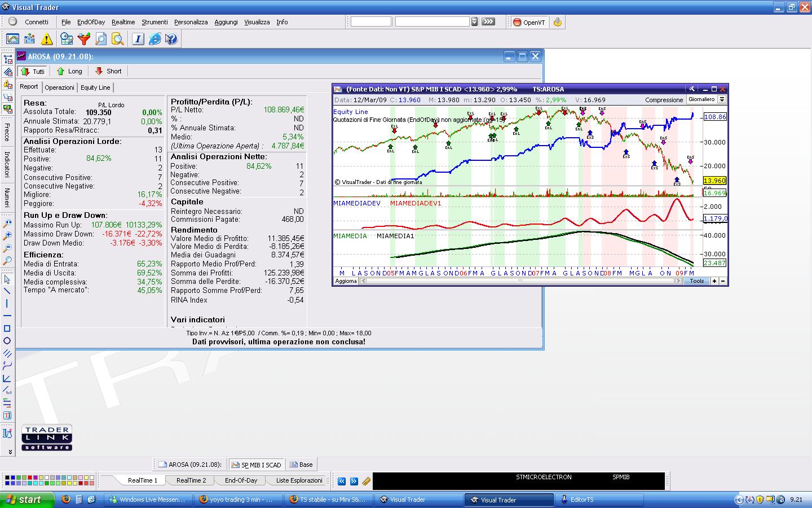The height and width of the screenshot is (508, 812).
Task: Pick the red swatch in color palette
Action: tap(30, 478)
